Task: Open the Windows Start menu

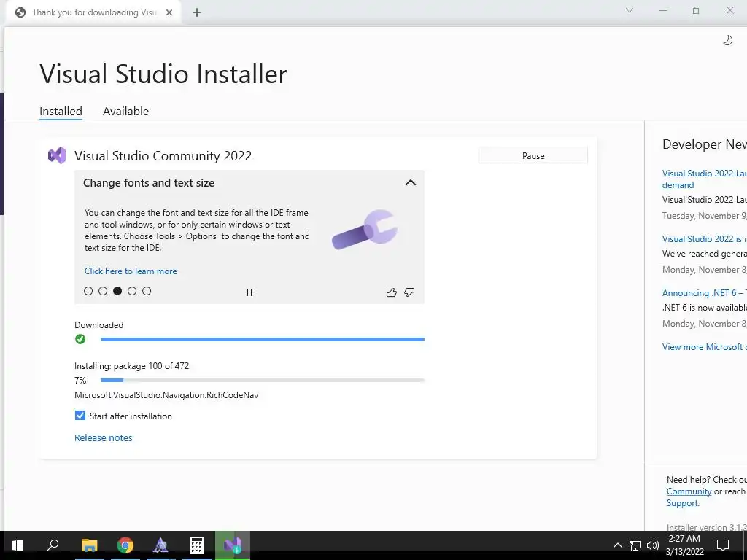Action: pyautogui.click(x=18, y=545)
